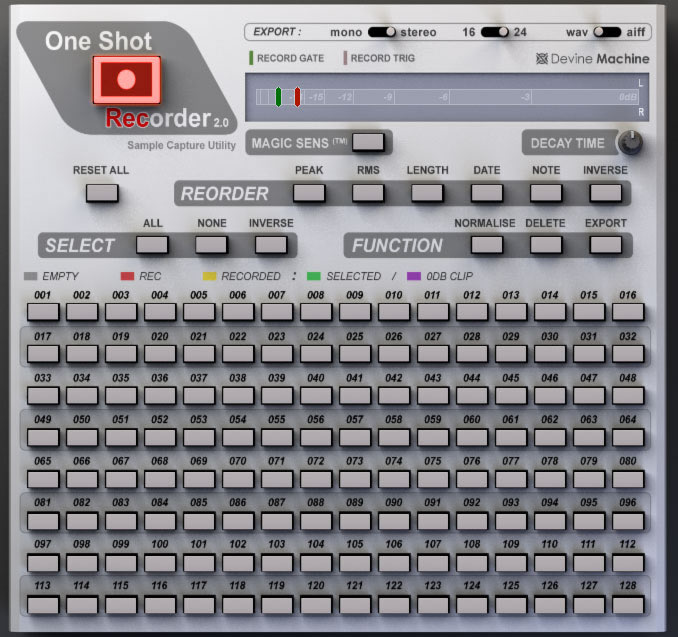Reorder samples by RMS
This screenshot has width=678, height=637.
tap(368, 193)
